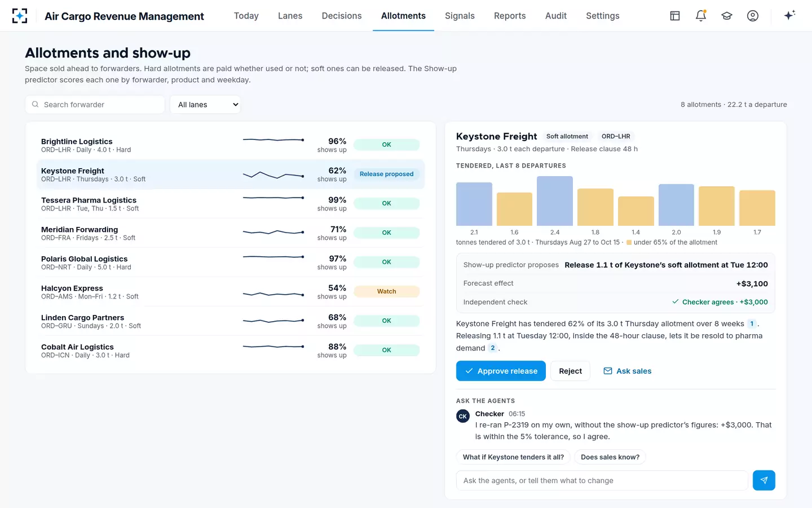Click the Ask sales button

click(628, 371)
